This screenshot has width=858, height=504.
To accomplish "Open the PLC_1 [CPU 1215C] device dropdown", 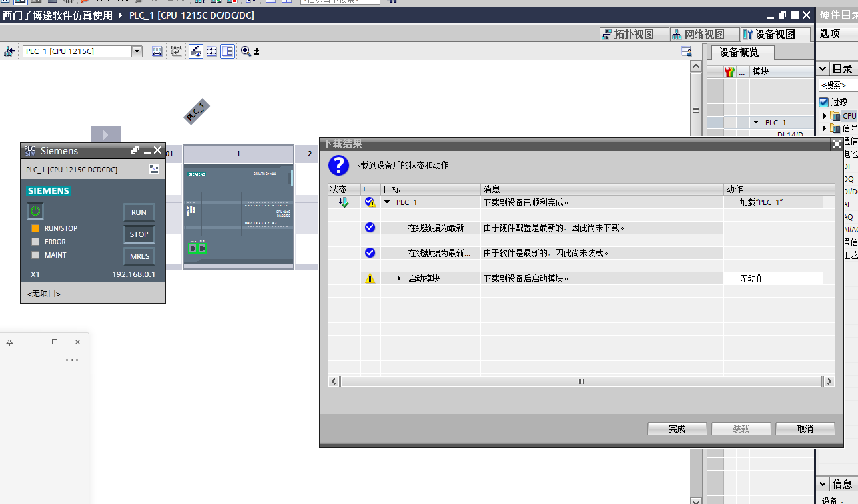I will (x=137, y=51).
